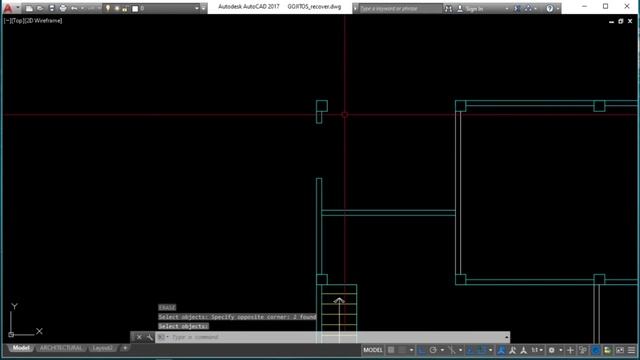Viewport: 640px width, 360px height.
Task: Toggle hardware acceleration icon
Action: [x=607, y=350]
